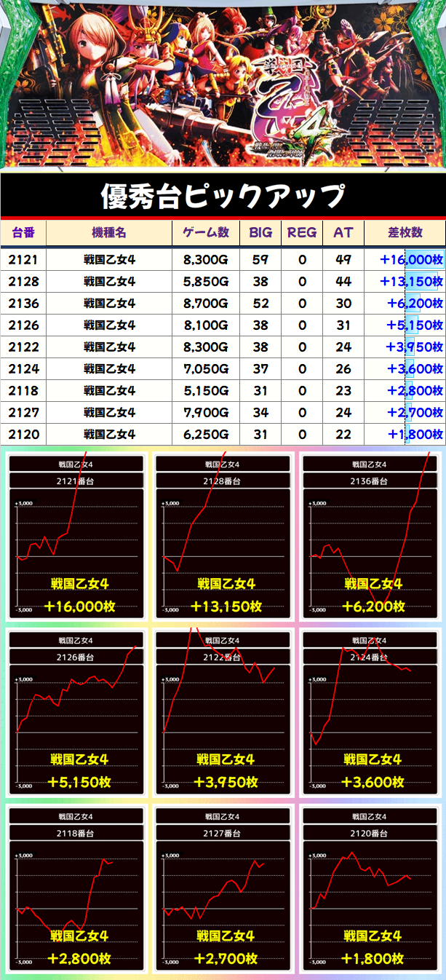Click the 戦国乙女4 banner image at top
Image resolution: width=446 pixels, height=980 pixels.
coord(223,84)
